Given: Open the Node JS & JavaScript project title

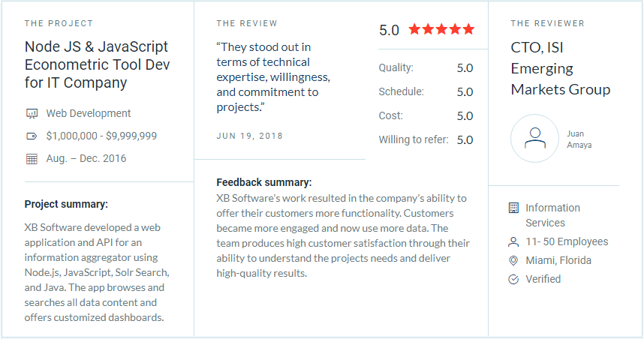Looking at the screenshot, I should pos(97,64).
